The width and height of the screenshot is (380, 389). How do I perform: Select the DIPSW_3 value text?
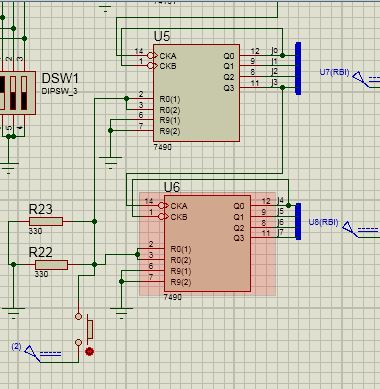59,91
